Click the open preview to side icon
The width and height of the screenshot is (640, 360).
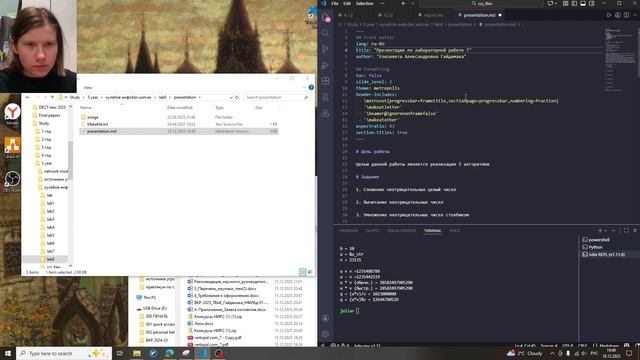[618, 15]
